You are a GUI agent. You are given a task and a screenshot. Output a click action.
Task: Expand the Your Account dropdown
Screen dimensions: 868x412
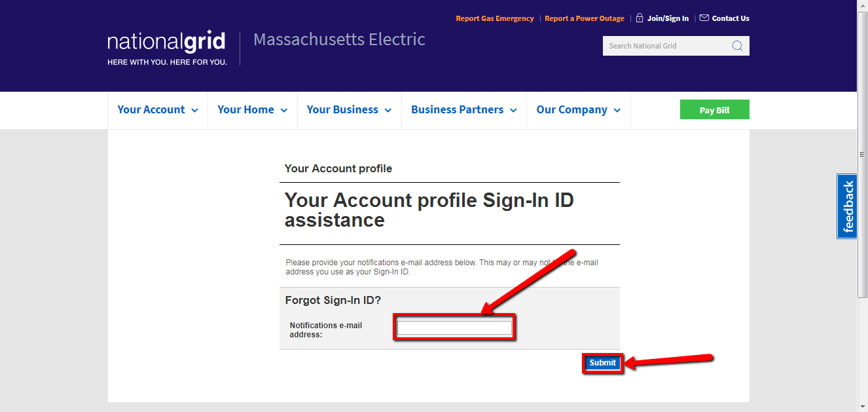[157, 109]
